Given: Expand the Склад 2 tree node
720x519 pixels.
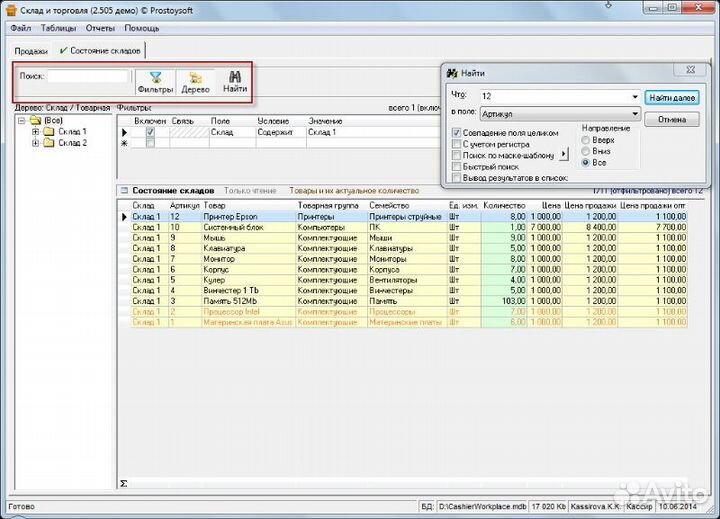Looking at the screenshot, I should point(36,143).
